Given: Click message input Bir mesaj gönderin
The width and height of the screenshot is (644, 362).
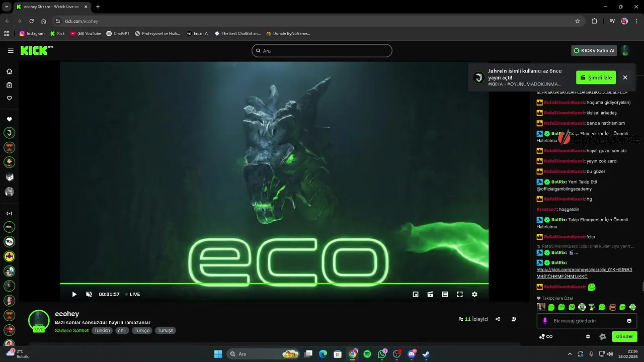Looking at the screenshot, I should (x=586, y=321).
